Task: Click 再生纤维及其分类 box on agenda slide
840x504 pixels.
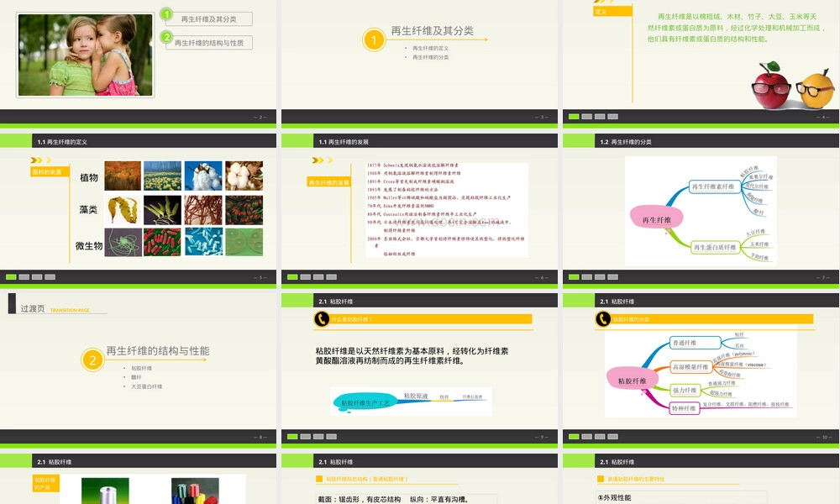Action: pos(209,19)
